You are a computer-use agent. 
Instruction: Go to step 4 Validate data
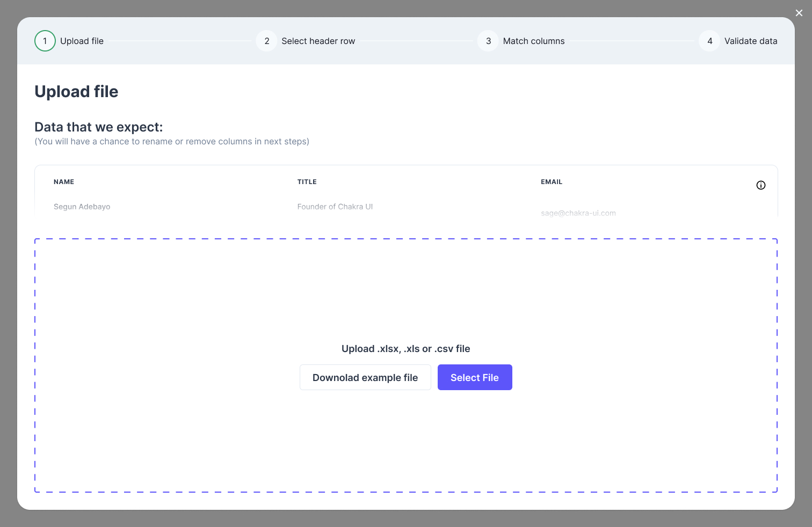click(x=738, y=41)
